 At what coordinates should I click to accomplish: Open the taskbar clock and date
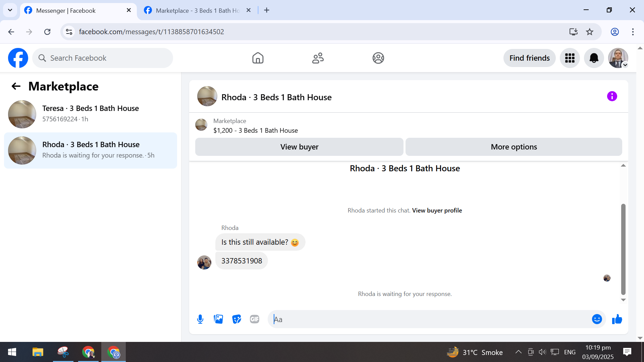tap(598, 352)
